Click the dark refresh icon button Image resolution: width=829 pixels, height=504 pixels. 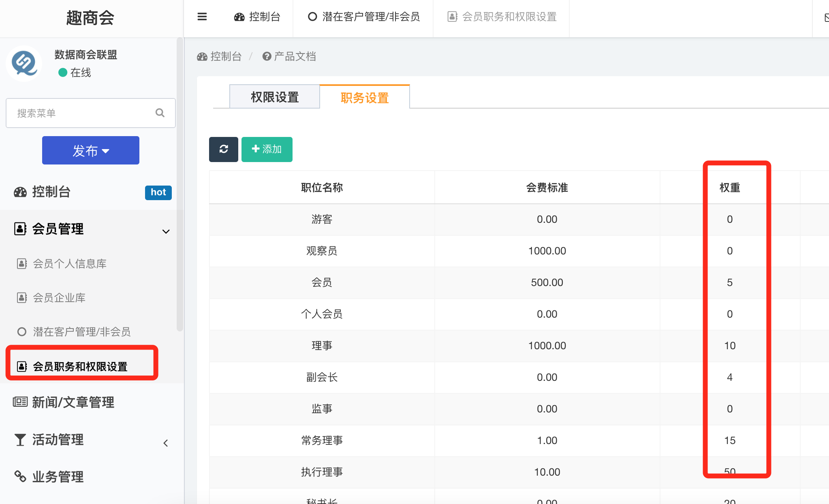[223, 149]
